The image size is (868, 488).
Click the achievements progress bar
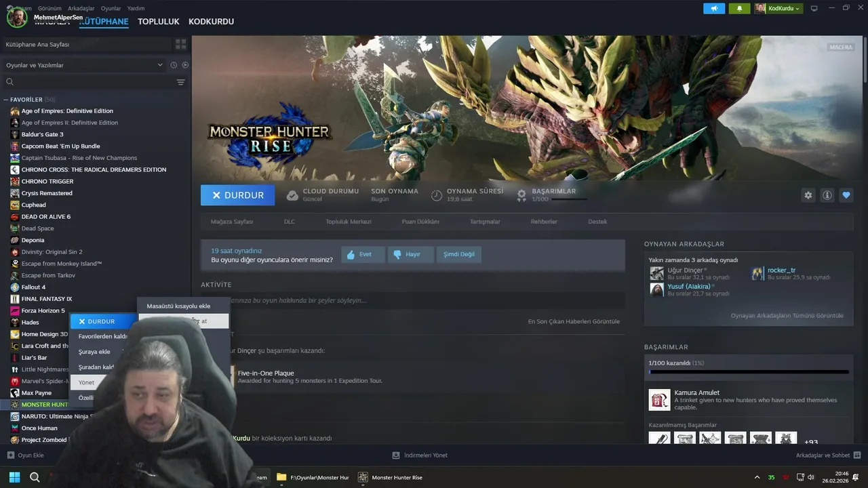pyautogui.click(x=749, y=371)
